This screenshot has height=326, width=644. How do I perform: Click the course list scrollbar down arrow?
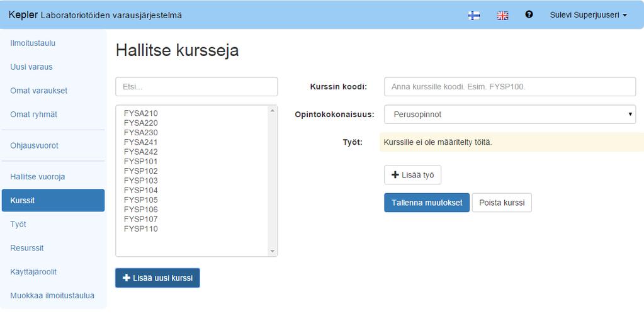[x=273, y=251]
